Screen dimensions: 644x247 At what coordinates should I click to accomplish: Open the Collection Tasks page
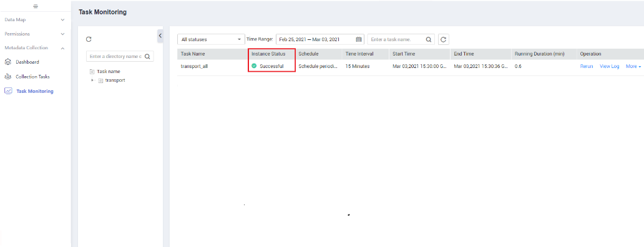[x=32, y=77]
